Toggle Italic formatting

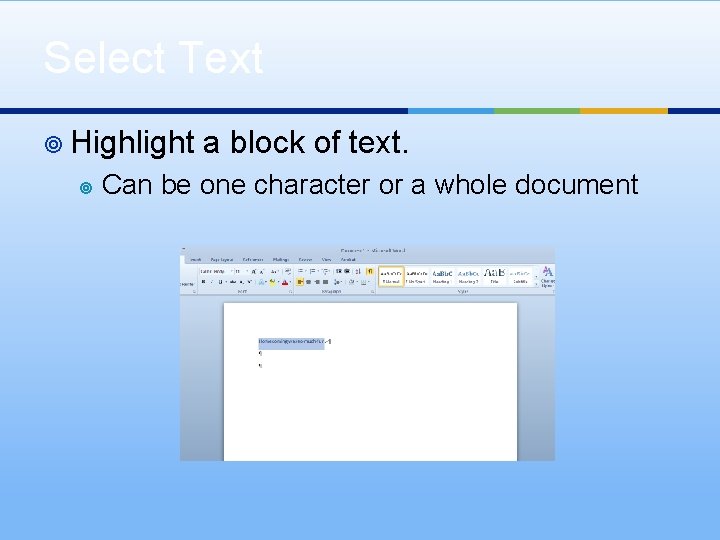click(212, 281)
